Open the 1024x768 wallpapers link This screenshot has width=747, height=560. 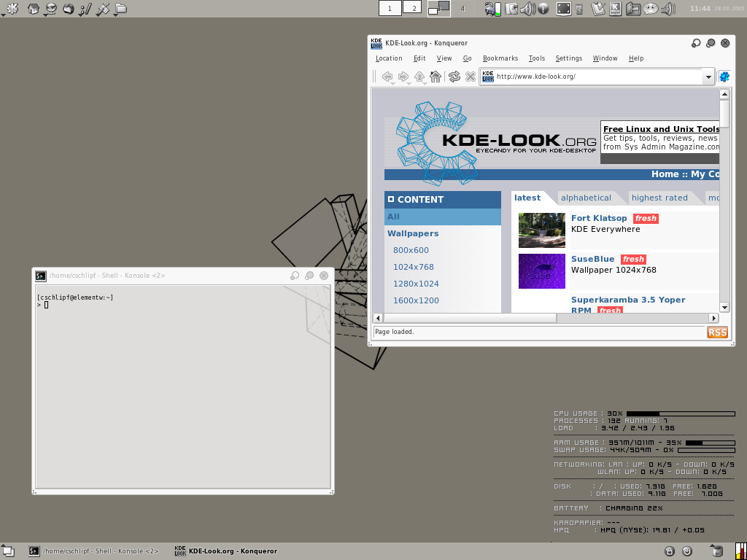tap(413, 267)
